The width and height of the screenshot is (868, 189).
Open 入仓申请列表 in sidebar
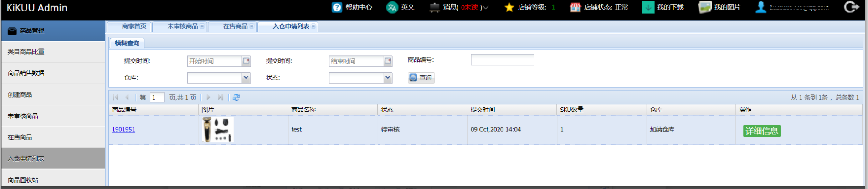(x=53, y=158)
